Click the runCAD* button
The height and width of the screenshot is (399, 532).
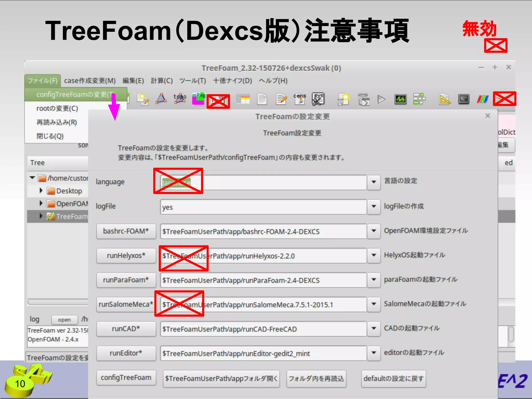[126, 329]
